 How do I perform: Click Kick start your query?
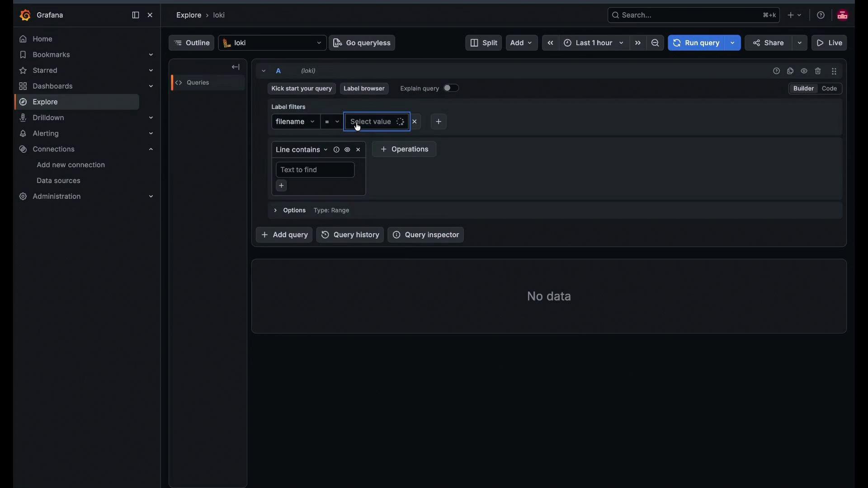tap(302, 89)
